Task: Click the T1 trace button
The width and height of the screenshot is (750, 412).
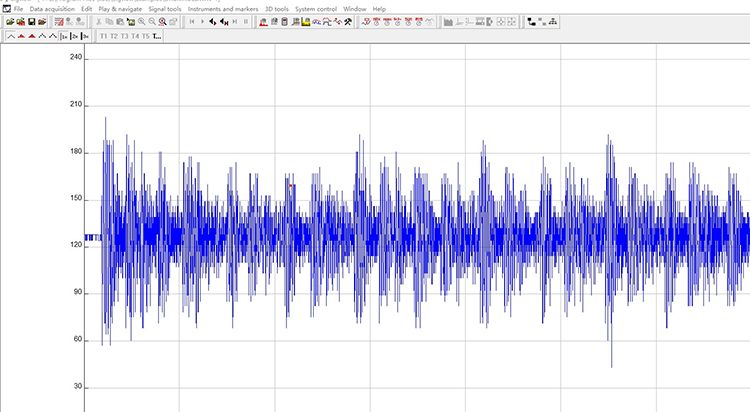Action: pos(103,36)
